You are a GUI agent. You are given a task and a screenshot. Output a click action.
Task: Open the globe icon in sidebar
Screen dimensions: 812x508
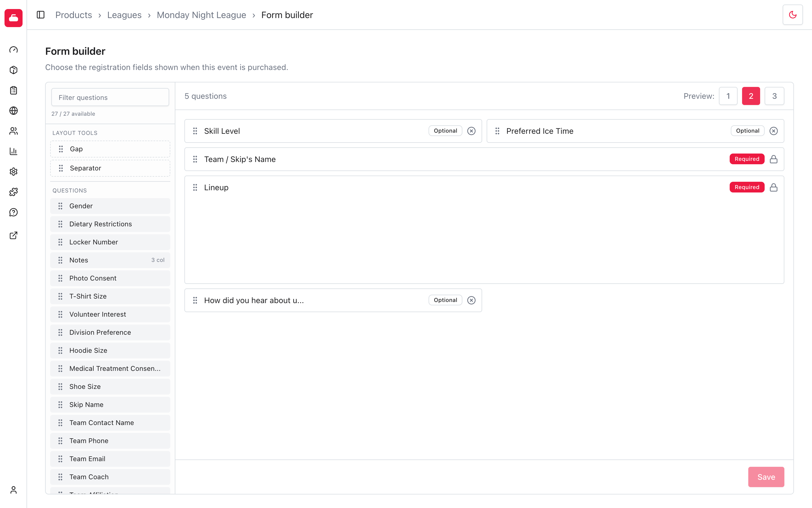[x=14, y=111]
